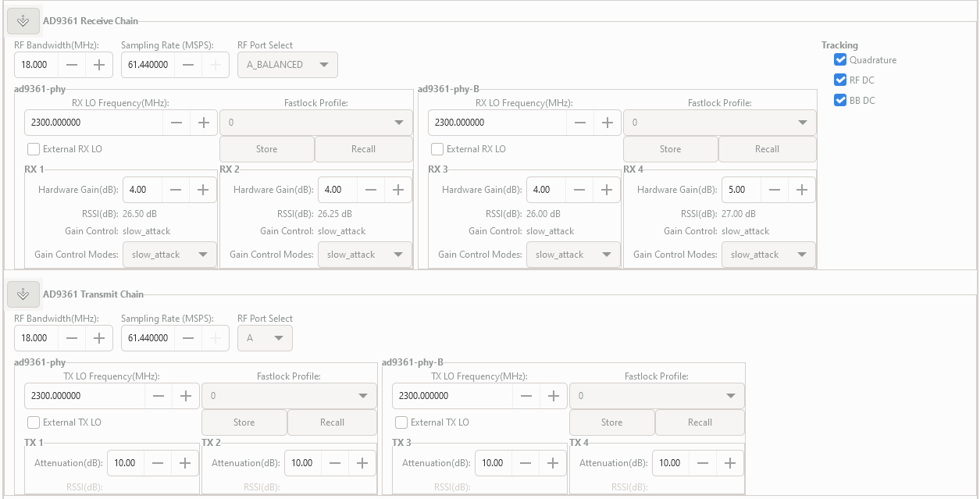Viewport: 980px width, 499px height.
Task: Click Store button in ad9361-phy-B TX
Action: (612, 422)
